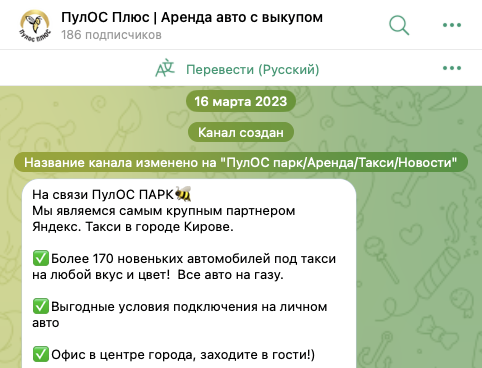The image size is (482, 368).
Task: Open channel info via ПулОС Плюс title
Action: tap(192, 17)
